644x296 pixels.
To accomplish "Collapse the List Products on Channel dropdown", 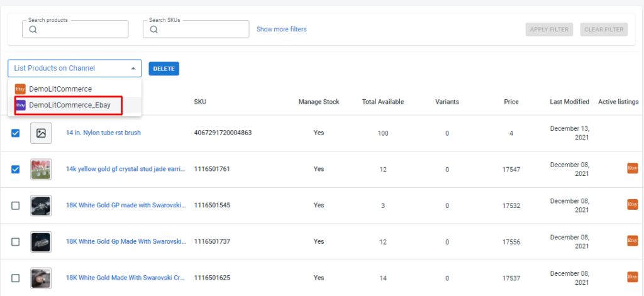I will [x=132, y=69].
